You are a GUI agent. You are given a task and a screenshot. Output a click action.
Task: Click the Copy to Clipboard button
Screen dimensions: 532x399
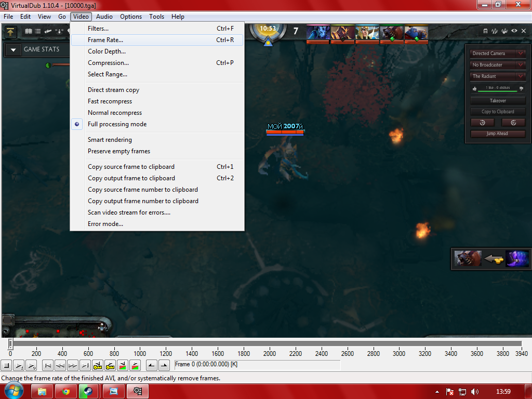point(498,112)
